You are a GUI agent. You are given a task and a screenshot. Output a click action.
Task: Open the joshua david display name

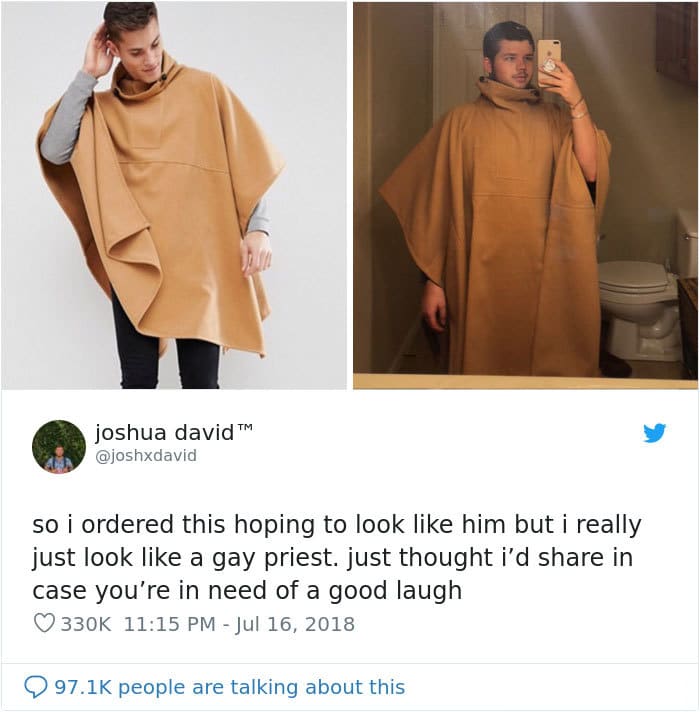(164, 432)
